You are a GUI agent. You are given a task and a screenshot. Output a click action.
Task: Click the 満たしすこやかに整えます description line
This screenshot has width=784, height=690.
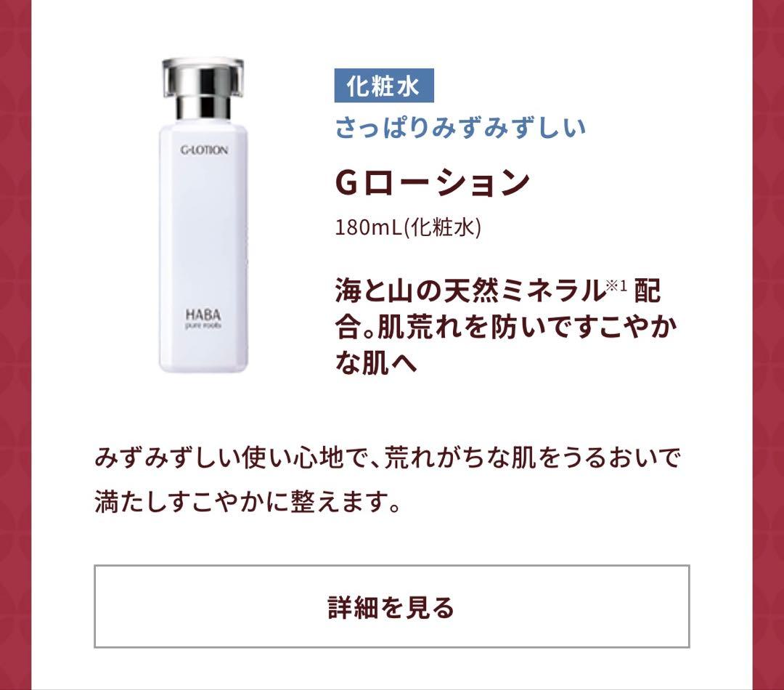click(248, 501)
